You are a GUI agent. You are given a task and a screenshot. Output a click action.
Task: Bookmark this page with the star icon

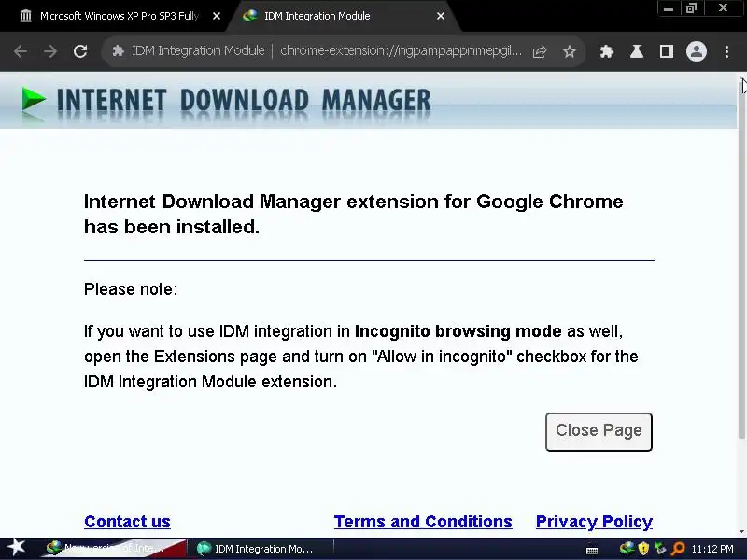coord(570,51)
